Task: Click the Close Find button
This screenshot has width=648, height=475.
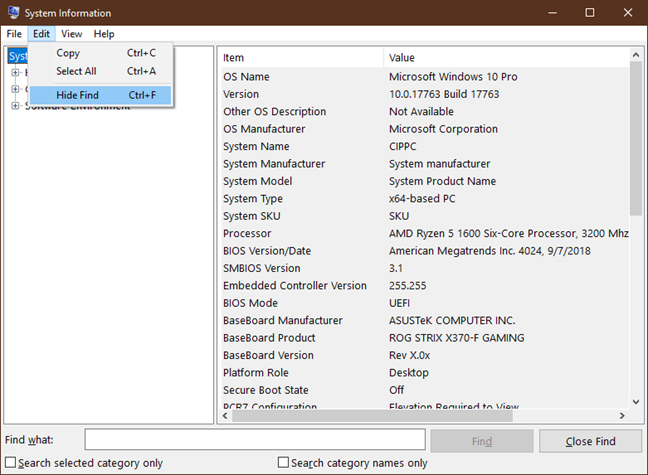Action: click(x=591, y=441)
